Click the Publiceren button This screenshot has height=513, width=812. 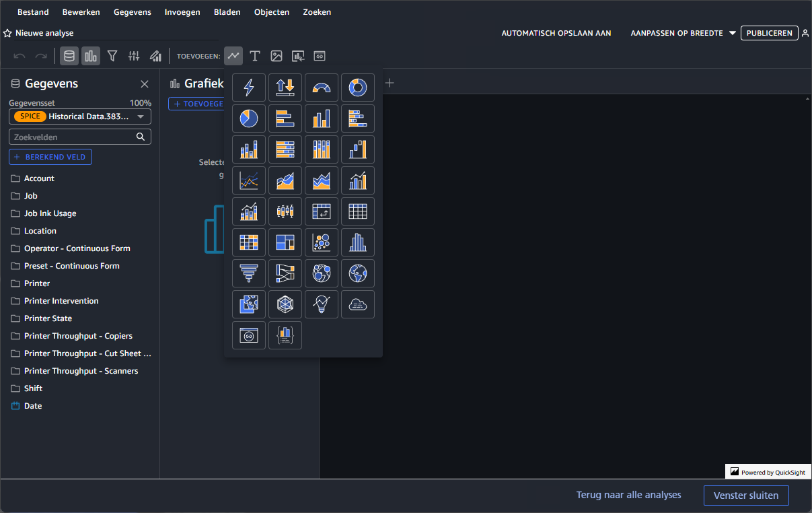pos(769,33)
